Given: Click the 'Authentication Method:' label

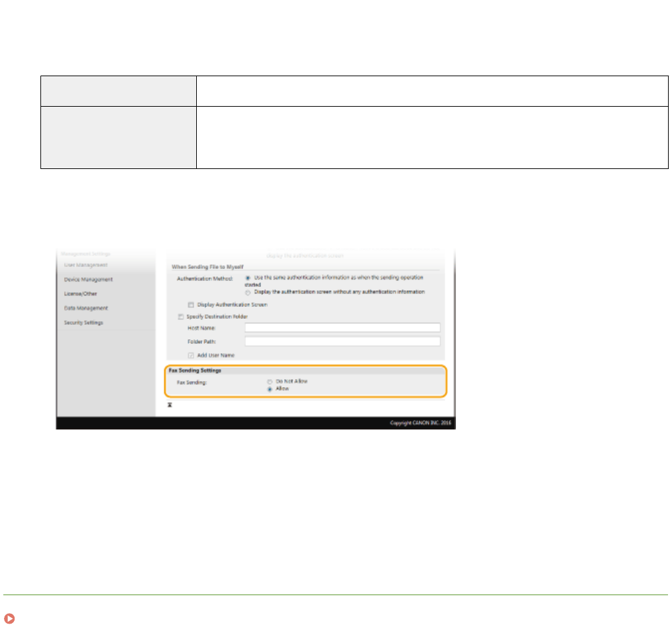Looking at the screenshot, I should 205,278.
